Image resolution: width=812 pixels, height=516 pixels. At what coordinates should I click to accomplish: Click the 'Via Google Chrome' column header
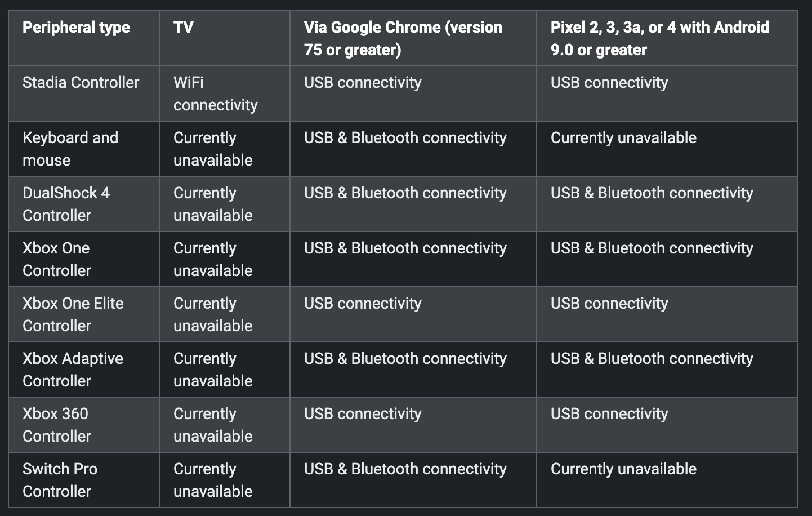click(x=403, y=38)
